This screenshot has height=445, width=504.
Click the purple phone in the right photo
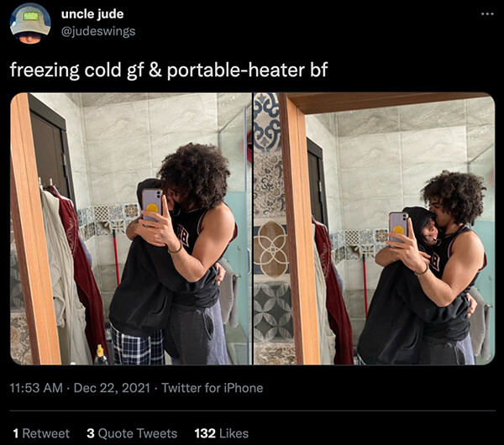pyautogui.click(x=398, y=228)
